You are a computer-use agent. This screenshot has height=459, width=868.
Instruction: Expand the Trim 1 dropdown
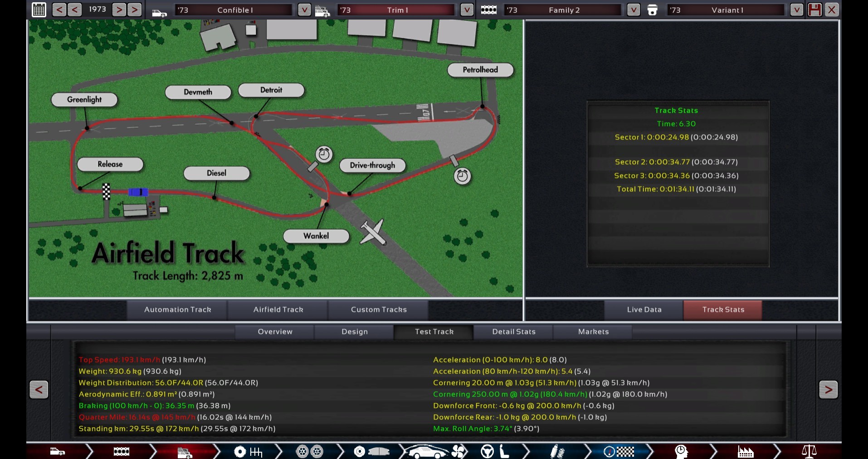click(466, 10)
